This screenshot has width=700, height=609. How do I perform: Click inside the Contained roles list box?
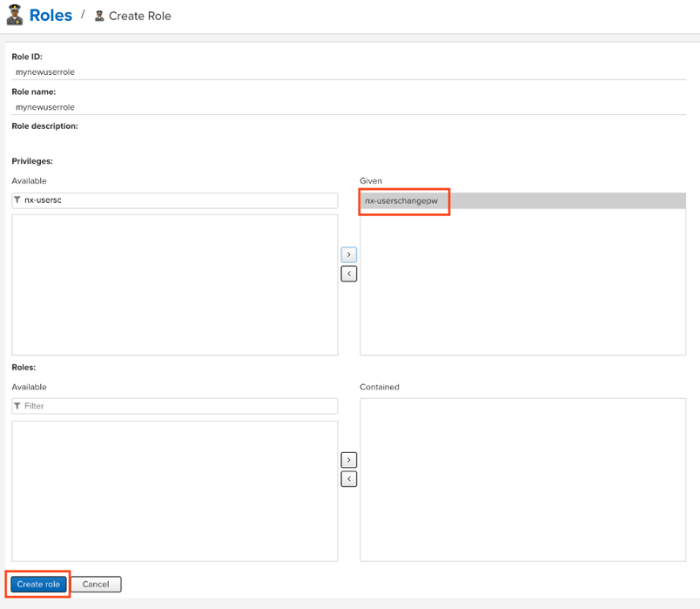[522, 479]
